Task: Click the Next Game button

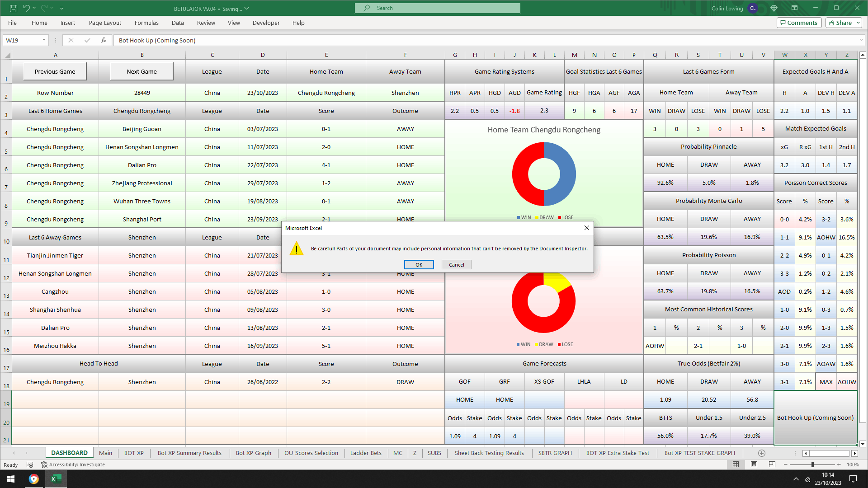Action: point(142,71)
